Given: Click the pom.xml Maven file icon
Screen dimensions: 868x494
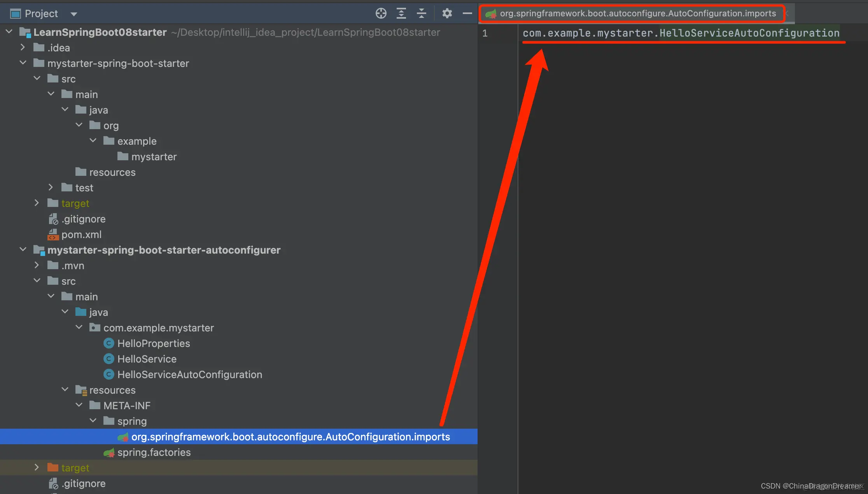Looking at the screenshot, I should tap(53, 235).
